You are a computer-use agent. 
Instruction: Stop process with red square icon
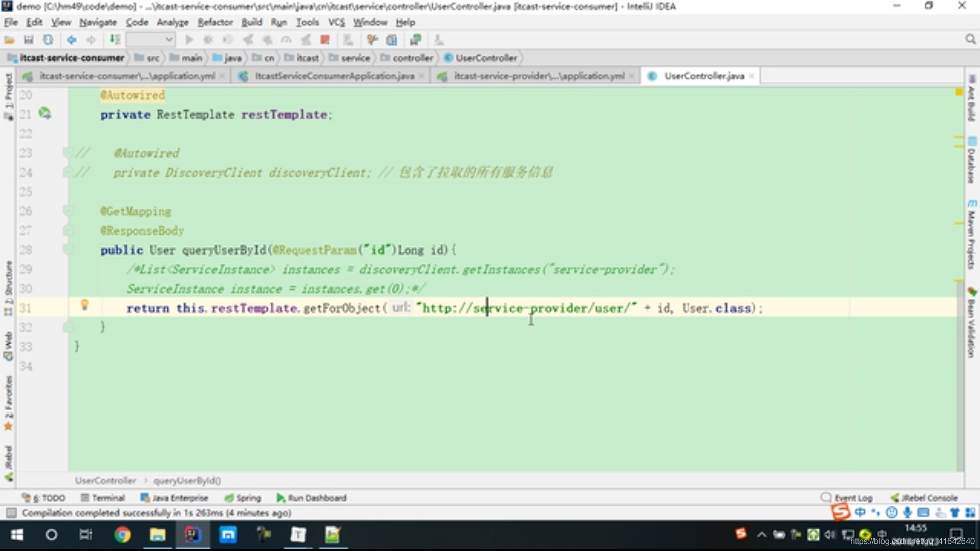point(325,40)
